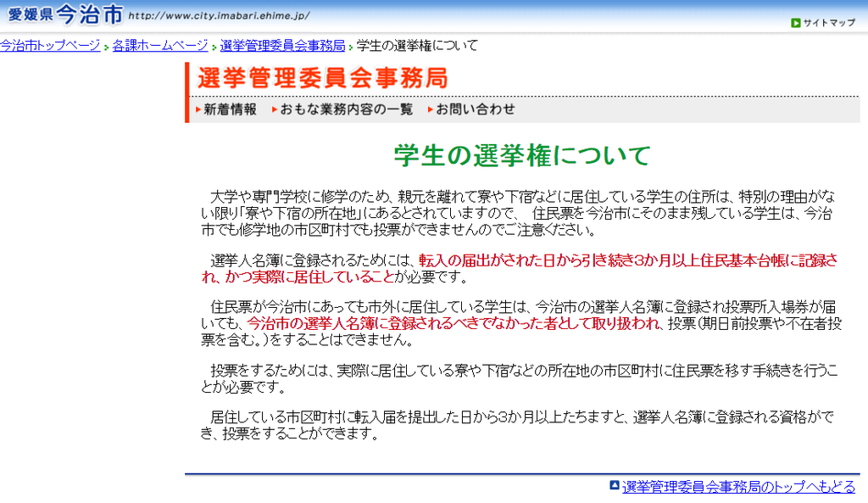
Task: Click the 学生の選挙権について breadcrumb text
Action: (x=417, y=46)
